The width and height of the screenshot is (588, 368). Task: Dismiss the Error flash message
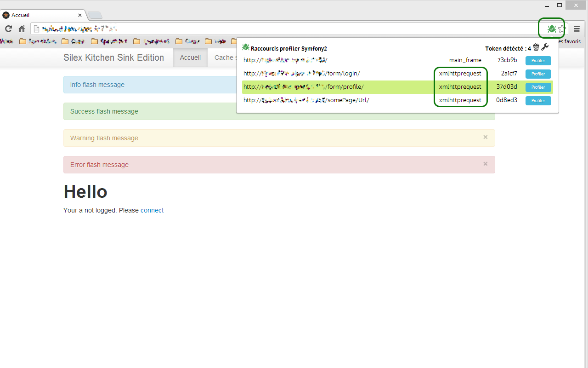pos(485,164)
